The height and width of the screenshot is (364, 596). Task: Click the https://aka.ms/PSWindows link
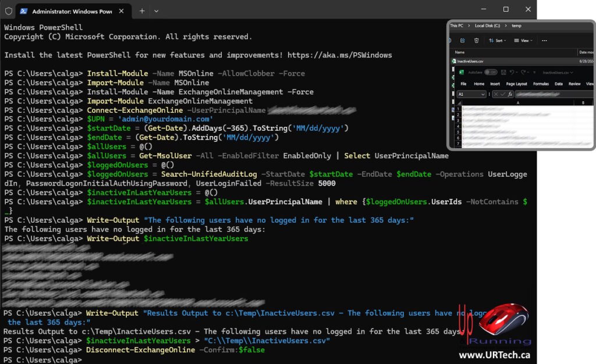339,55
